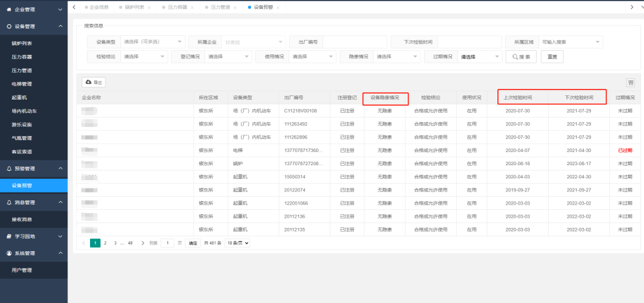Viewport: 644px width, 303px height.
Task: Click the tab scroll right arrow
Action: click(631, 7)
